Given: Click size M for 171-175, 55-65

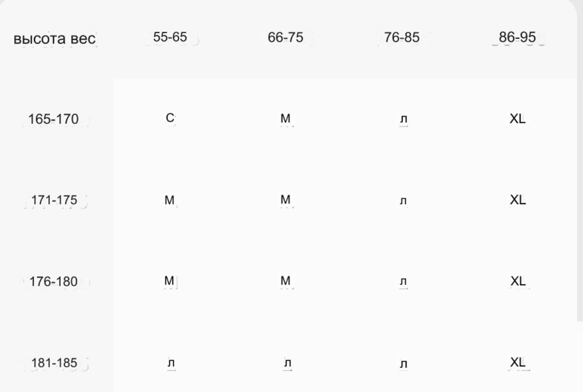Looking at the screenshot, I should pyautogui.click(x=170, y=200).
